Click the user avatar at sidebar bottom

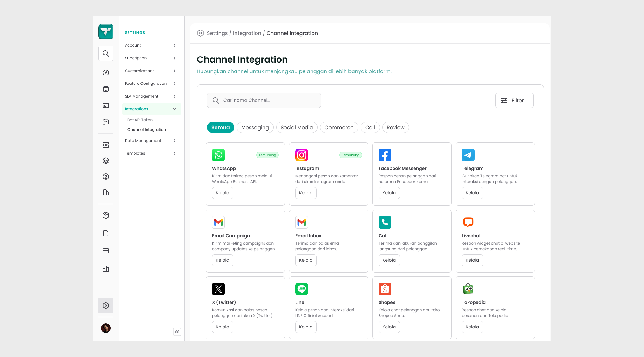point(106,328)
